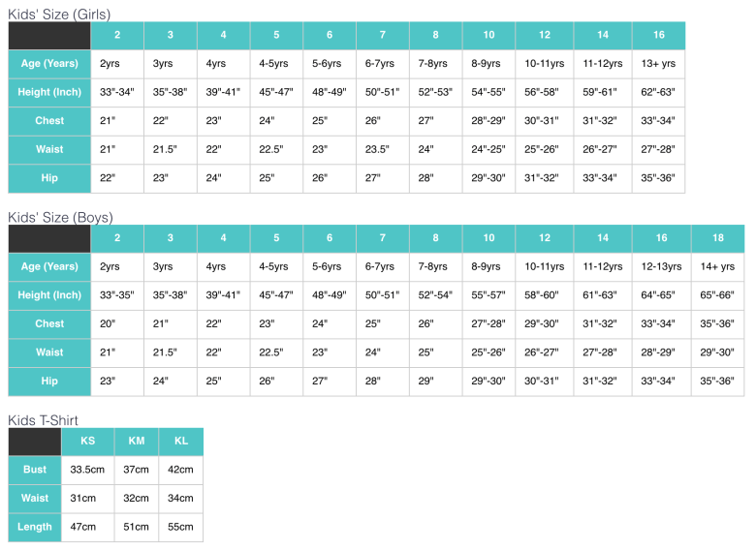Select the Girls size 10 column header
Viewport: 756px width, 551px height.
(x=488, y=35)
